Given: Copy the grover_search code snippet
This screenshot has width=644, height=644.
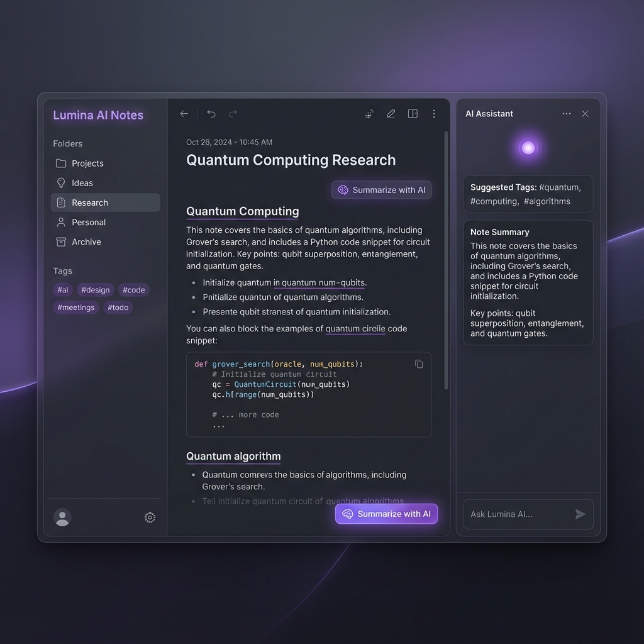Looking at the screenshot, I should click(419, 364).
